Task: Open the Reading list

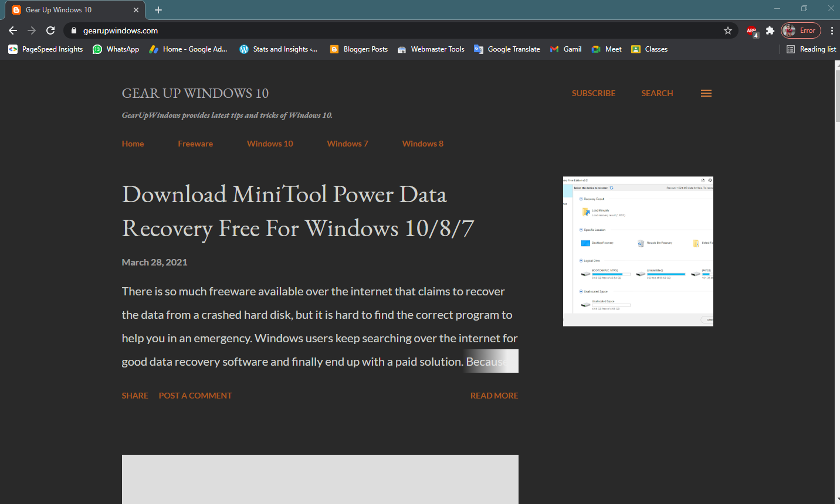Action: [811, 49]
